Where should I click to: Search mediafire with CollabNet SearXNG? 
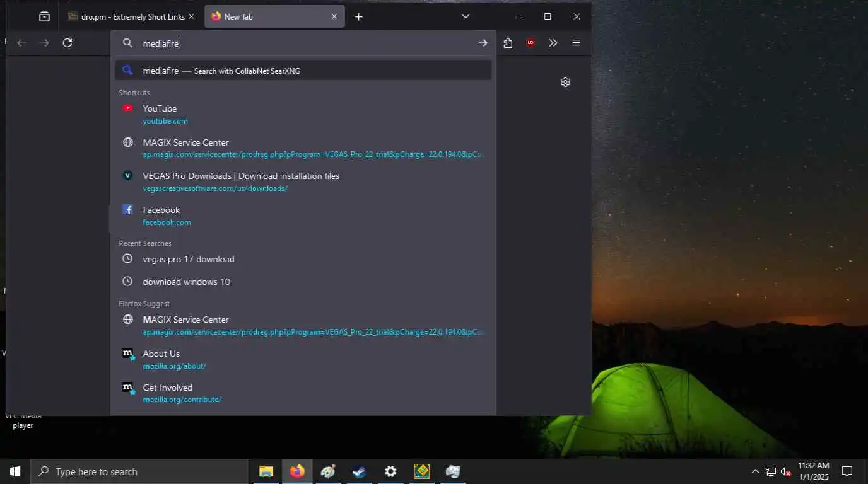coord(303,71)
